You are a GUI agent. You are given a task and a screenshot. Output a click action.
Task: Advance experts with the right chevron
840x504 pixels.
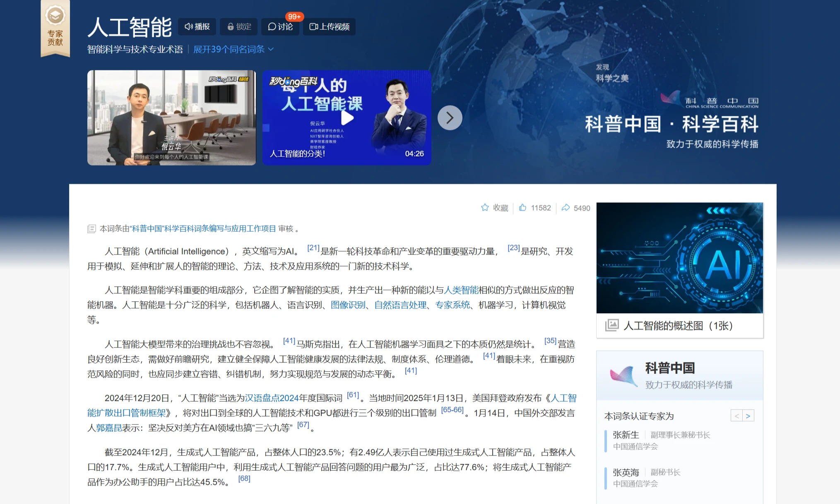tap(749, 415)
